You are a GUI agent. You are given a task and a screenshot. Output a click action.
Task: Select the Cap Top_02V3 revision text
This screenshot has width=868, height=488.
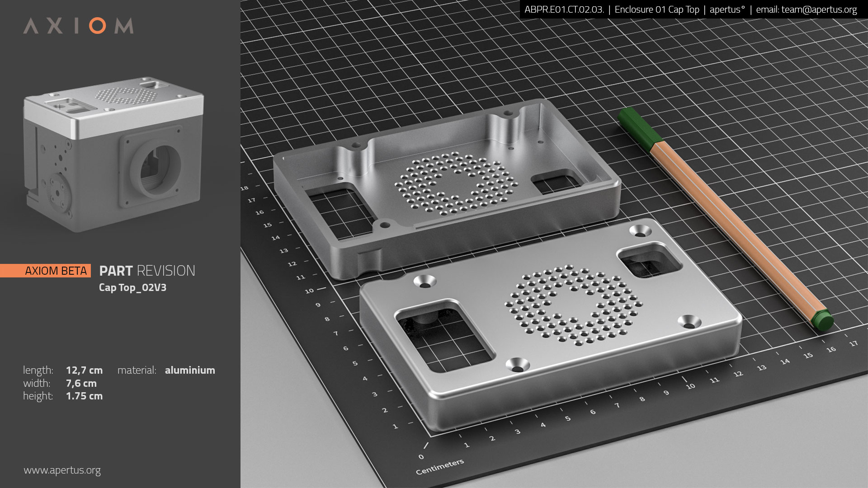[x=132, y=288]
